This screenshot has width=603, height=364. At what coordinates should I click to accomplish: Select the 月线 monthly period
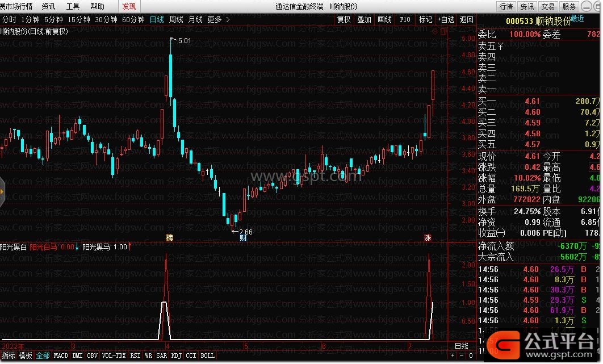click(x=195, y=19)
